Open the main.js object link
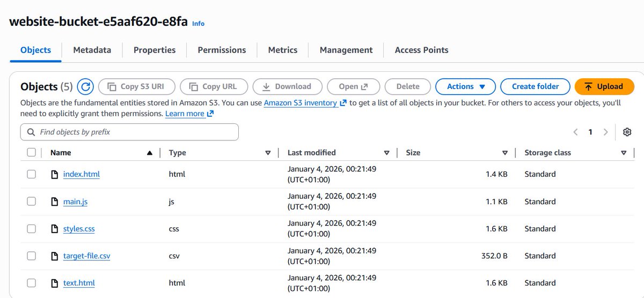644x298 pixels. (75, 202)
